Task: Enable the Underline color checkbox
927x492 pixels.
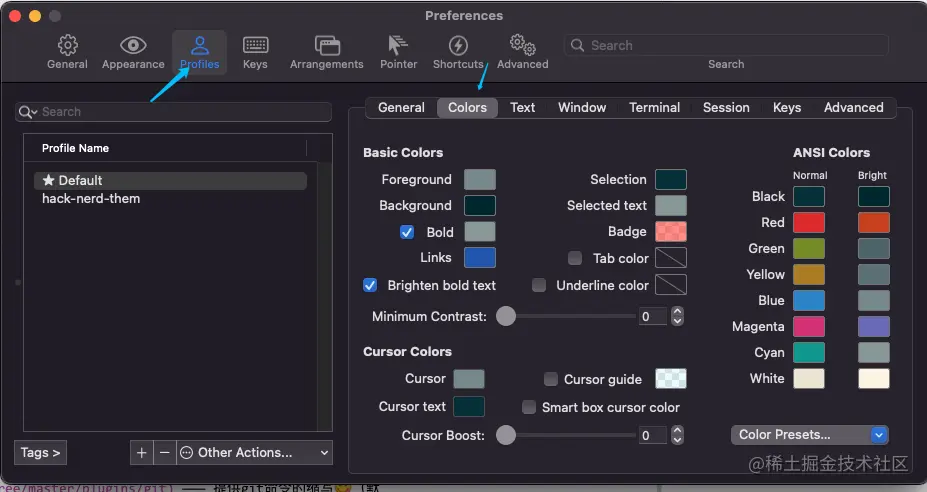Action: (x=539, y=285)
